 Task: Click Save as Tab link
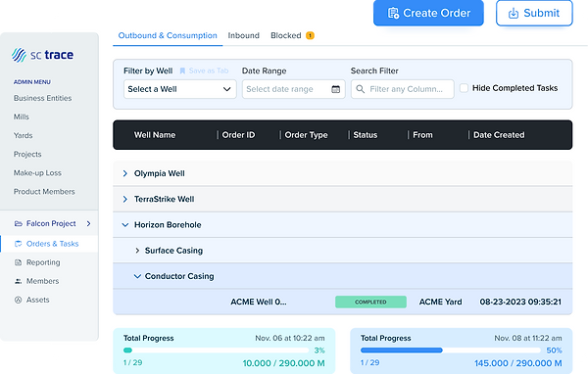[x=209, y=70]
